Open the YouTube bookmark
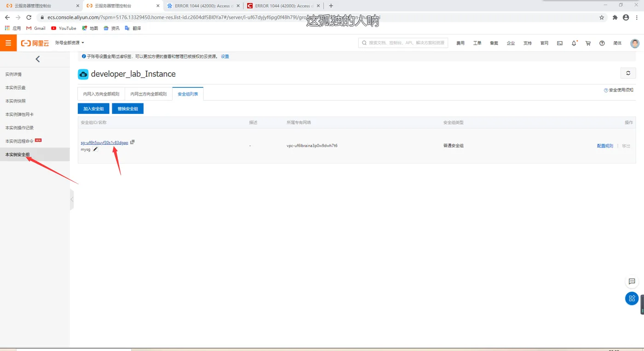Image resolution: width=644 pixels, height=351 pixels. click(63, 28)
